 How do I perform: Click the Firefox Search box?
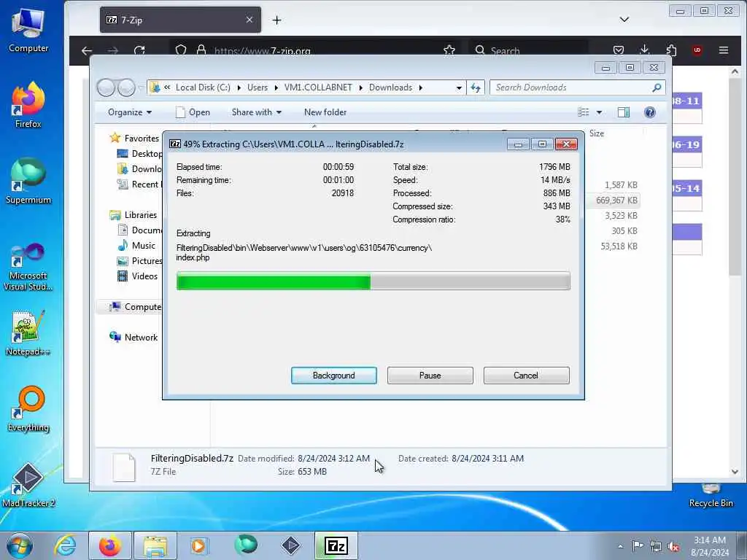point(529,50)
